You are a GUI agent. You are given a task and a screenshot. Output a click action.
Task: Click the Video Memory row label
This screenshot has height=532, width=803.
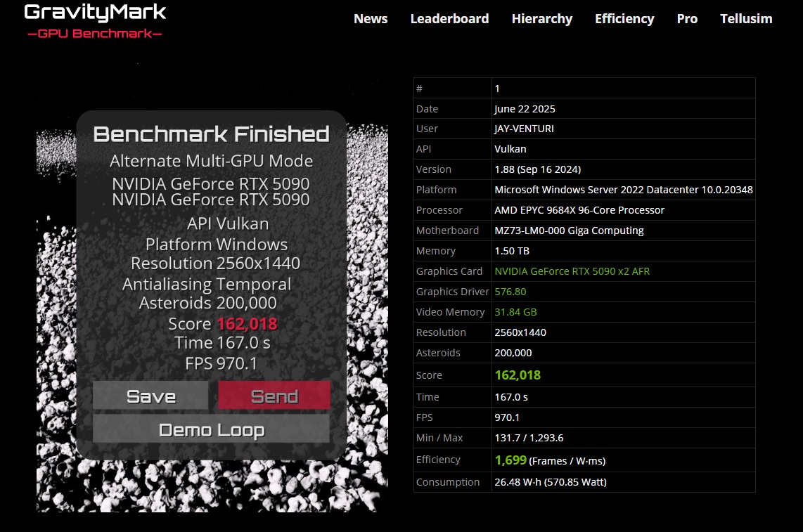(450, 312)
